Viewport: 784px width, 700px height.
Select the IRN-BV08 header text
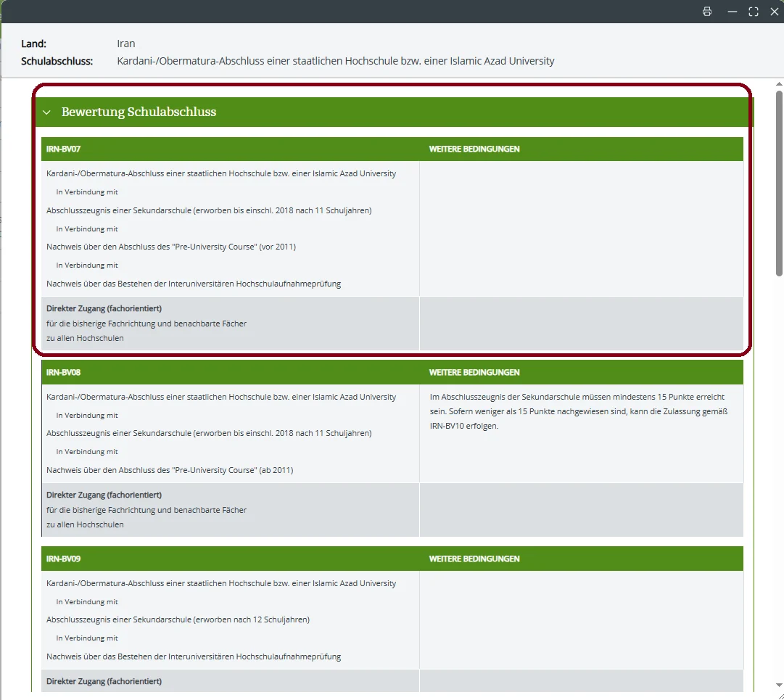coord(64,373)
